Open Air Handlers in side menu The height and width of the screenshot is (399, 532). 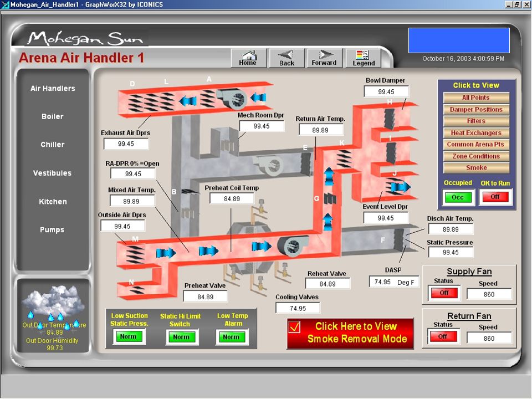coord(53,88)
